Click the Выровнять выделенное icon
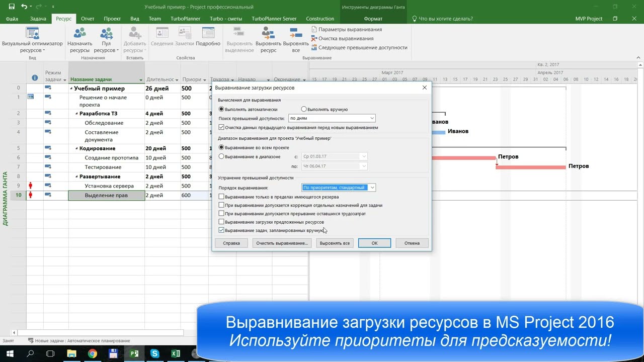The height and width of the screenshot is (362, 644). [x=239, y=34]
